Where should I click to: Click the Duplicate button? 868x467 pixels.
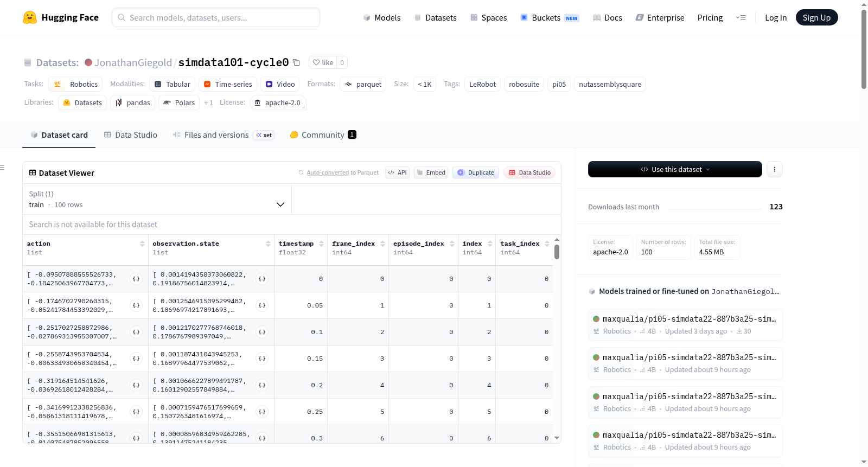pos(475,172)
